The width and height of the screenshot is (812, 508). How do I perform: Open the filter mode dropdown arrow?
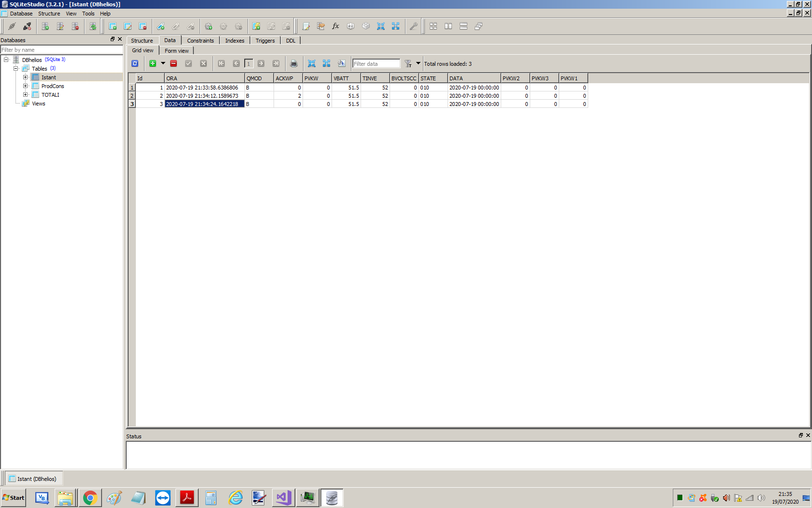(418, 63)
